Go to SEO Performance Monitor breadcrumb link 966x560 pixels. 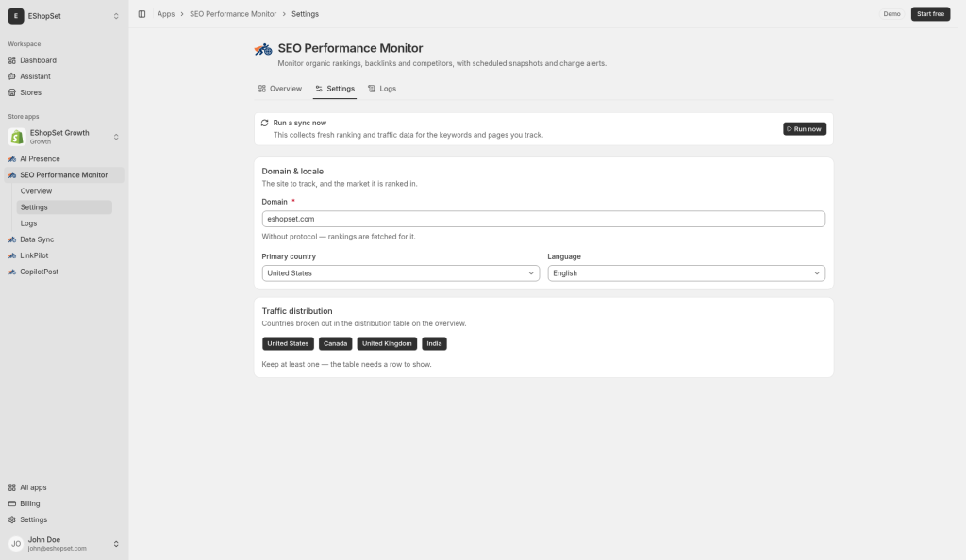coord(233,14)
